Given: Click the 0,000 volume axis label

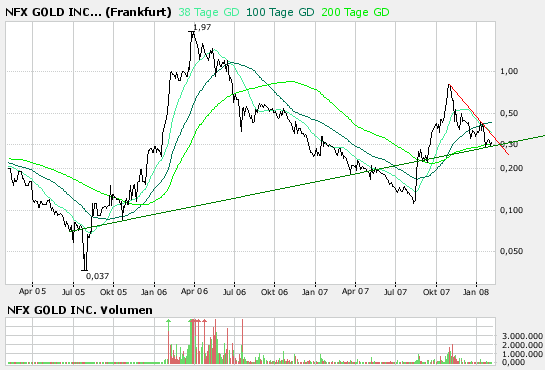Looking at the screenshot, I should (513, 362).
